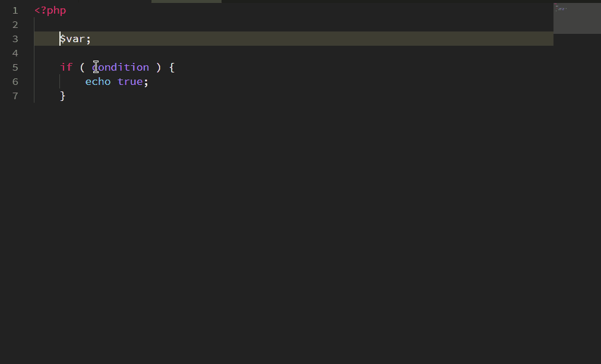This screenshot has height=364, width=601.
Task: Click the indentation guide before echo
Action: 59,81
